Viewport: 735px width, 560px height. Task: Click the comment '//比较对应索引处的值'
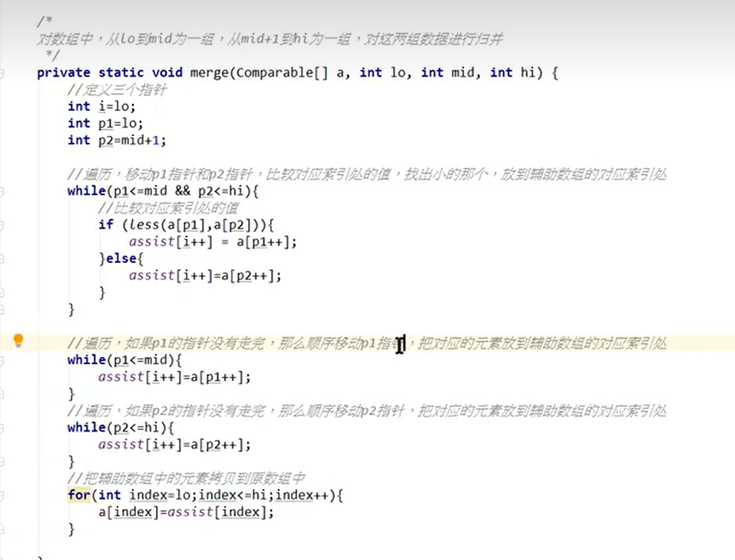coord(169,207)
